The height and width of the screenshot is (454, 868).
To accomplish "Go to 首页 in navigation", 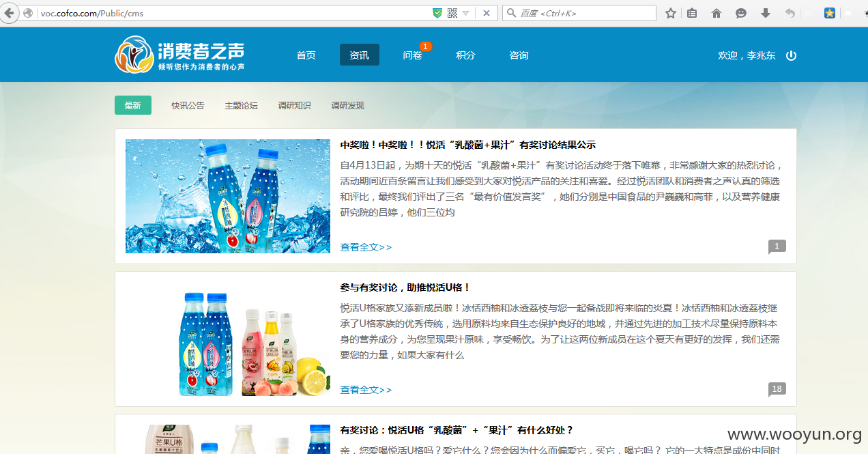I will click(x=306, y=55).
